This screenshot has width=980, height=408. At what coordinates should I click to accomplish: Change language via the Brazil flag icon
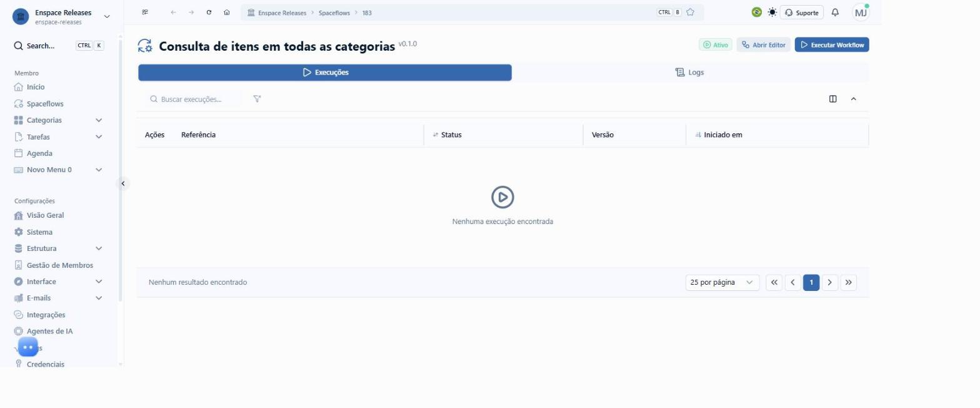pyautogui.click(x=756, y=12)
